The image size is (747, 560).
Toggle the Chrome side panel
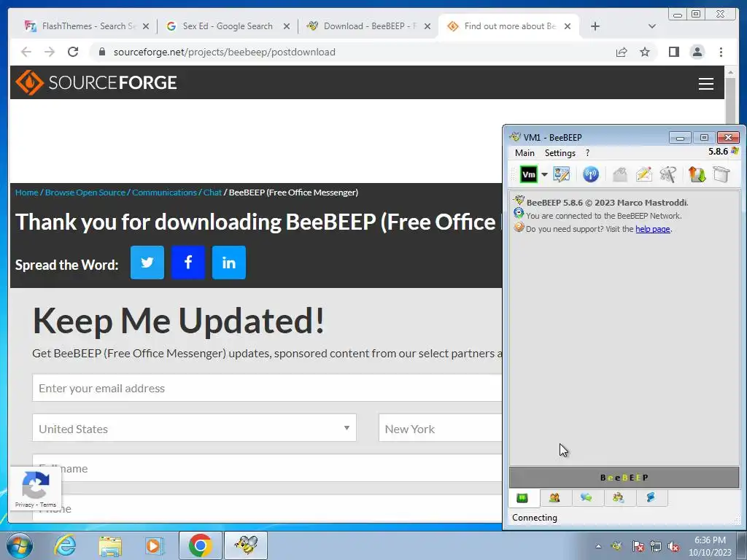pyautogui.click(x=673, y=52)
